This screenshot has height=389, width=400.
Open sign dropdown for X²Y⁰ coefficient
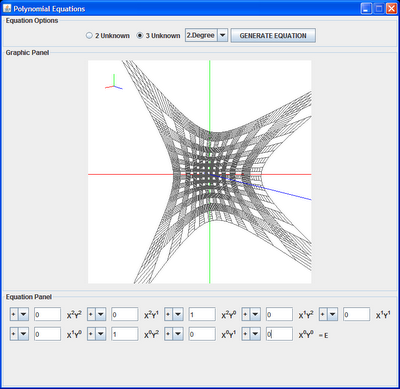[174, 314]
